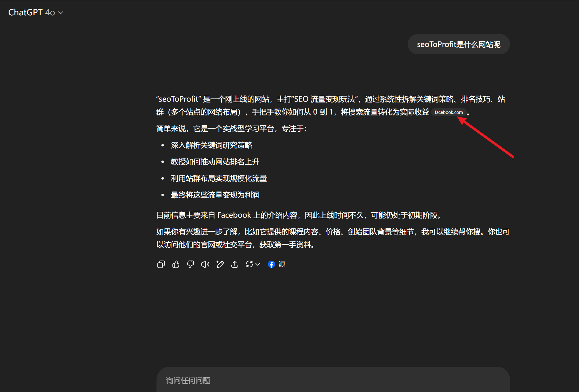Click the paragraph starting '如果你有兴趣进一步了解'
Viewport: 579px width, 392px height.
coord(333,238)
